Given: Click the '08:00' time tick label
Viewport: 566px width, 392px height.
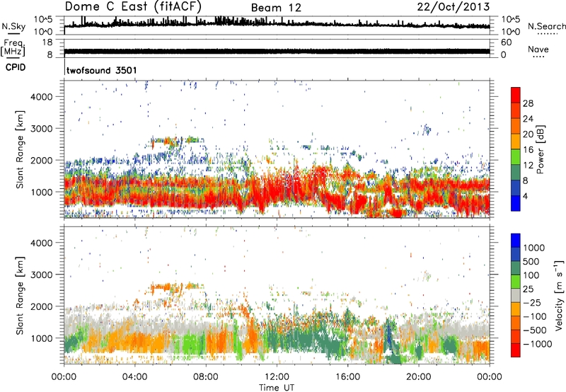Looking at the screenshot, I should (x=206, y=377).
